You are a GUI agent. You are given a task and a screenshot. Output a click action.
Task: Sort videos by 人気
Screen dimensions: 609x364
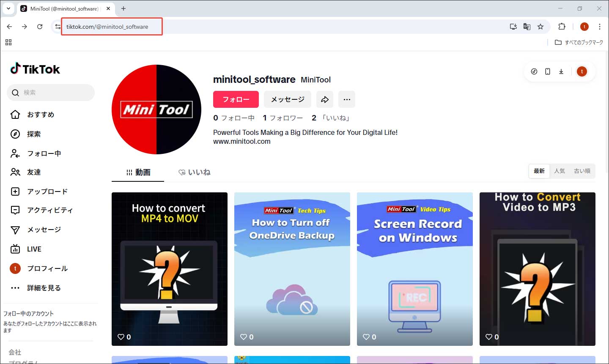pos(560,171)
